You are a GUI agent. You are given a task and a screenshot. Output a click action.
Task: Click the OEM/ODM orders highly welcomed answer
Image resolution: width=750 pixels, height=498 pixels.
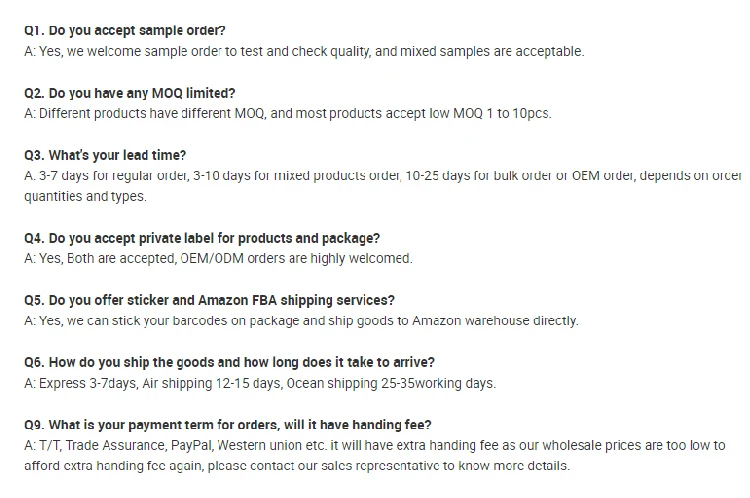[218, 258]
